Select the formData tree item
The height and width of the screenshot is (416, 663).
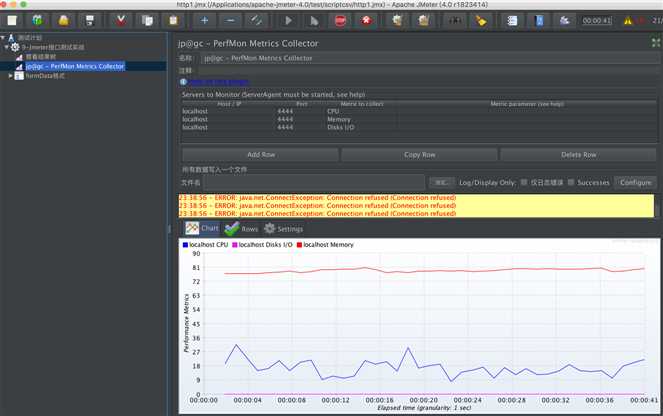[x=45, y=76]
